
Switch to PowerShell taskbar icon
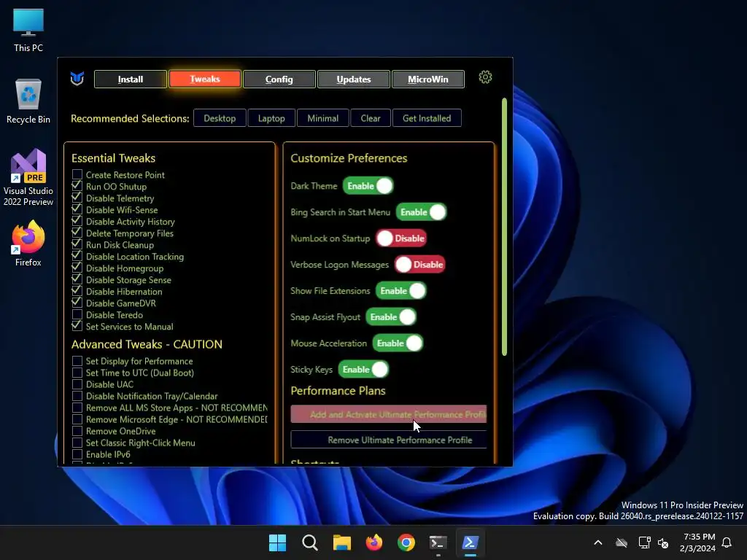click(471, 542)
